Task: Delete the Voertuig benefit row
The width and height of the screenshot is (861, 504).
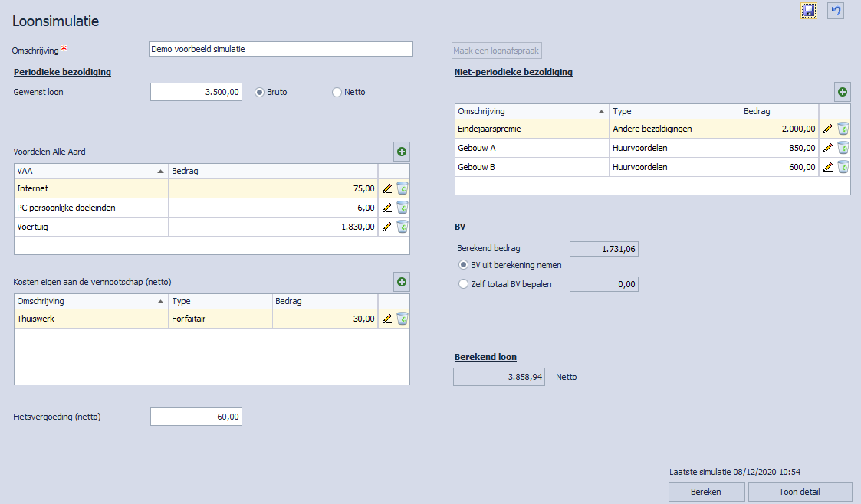Action: [x=403, y=227]
